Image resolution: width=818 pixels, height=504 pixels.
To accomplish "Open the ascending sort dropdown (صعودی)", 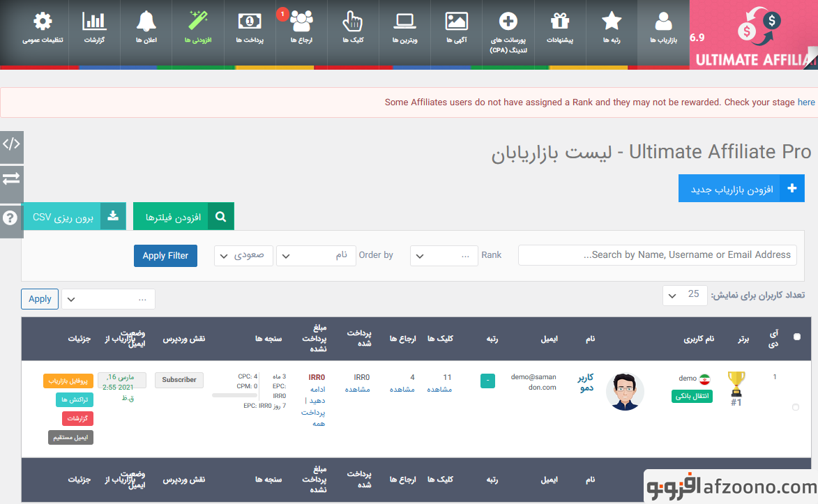I will click(243, 256).
